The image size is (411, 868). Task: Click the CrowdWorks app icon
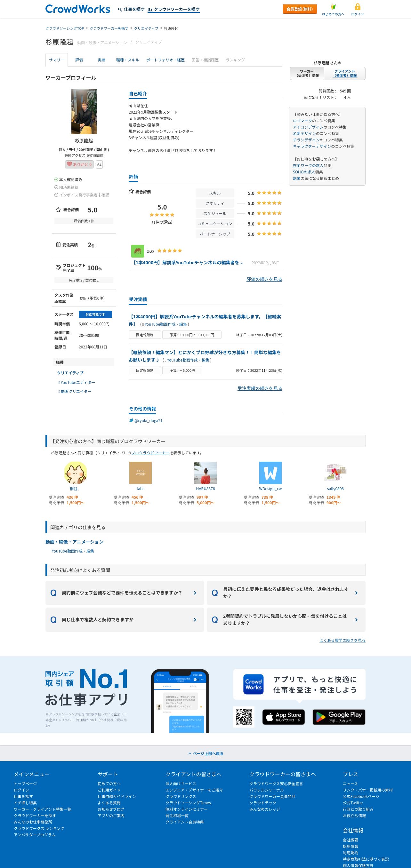pyautogui.click(x=253, y=684)
